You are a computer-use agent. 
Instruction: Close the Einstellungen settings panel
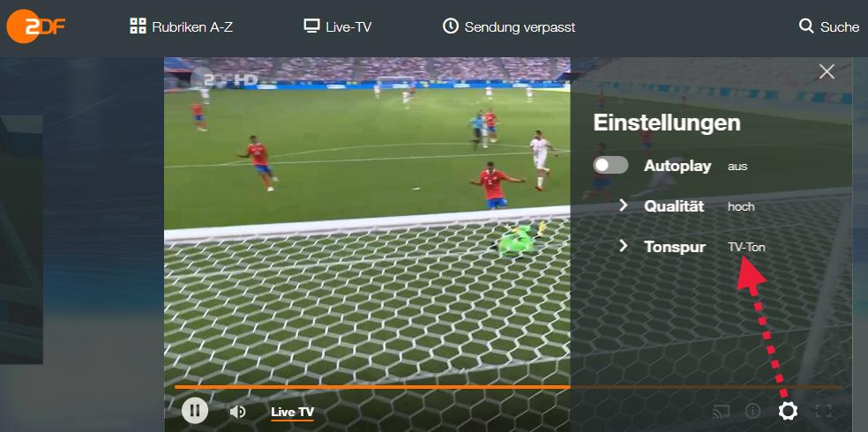(827, 71)
